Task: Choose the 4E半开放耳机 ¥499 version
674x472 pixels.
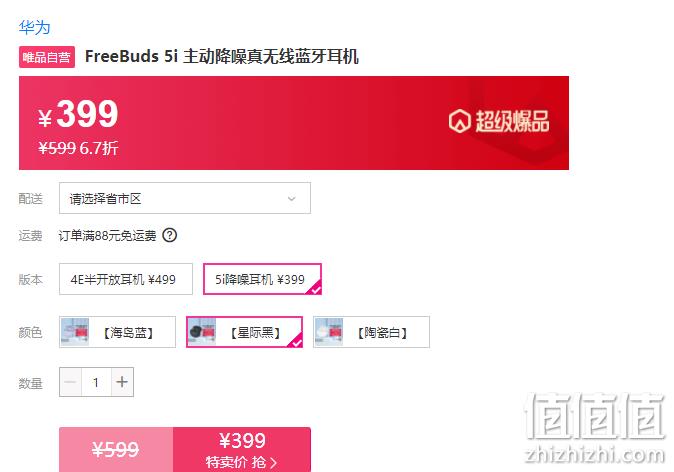Action: (x=126, y=279)
